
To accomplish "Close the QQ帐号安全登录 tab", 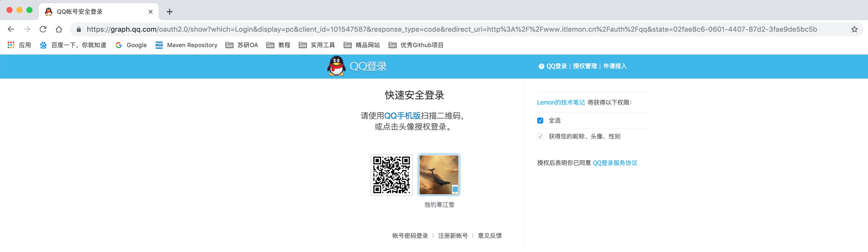I will pyautogui.click(x=151, y=12).
